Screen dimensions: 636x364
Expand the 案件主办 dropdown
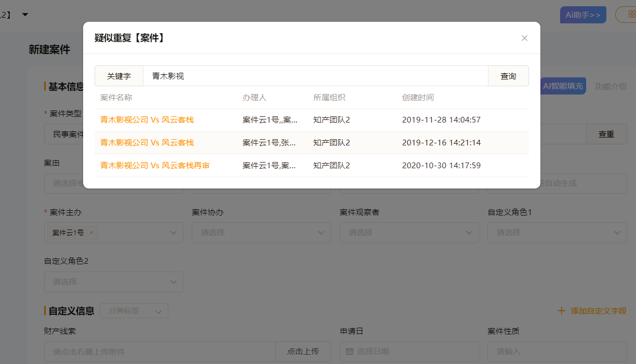[x=174, y=233]
